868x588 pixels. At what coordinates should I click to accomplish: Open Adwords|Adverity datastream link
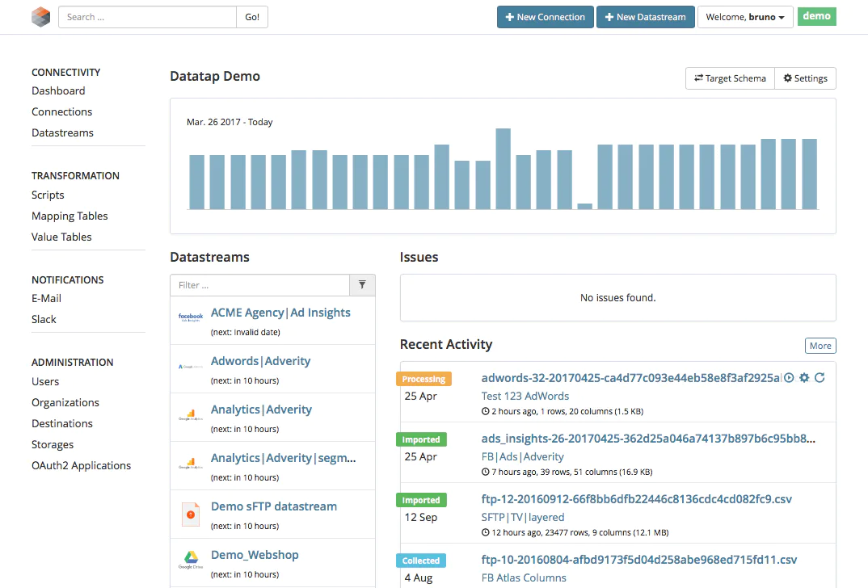pyautogui.click(x=261, y=361)
